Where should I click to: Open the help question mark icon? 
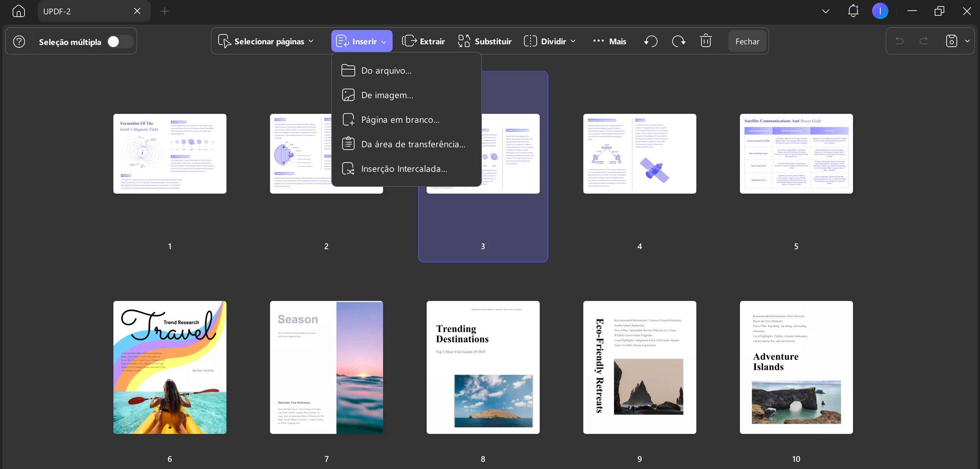(19, 42)
